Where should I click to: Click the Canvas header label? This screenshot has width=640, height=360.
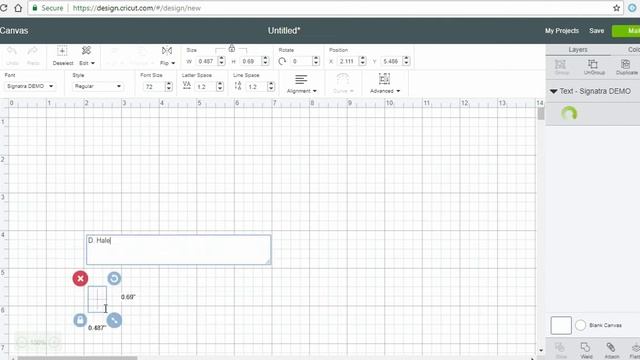(x=14, y=31)
